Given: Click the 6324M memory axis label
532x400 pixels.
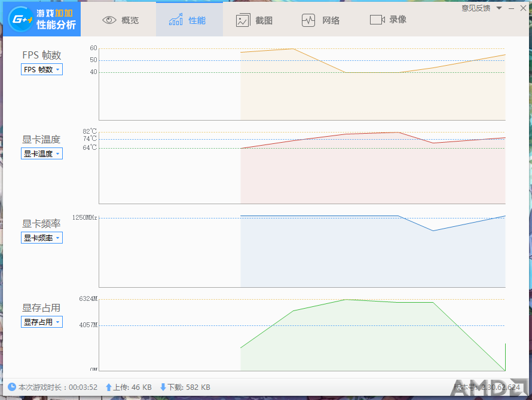Looking at the screenshot, I should click(88, 299).
